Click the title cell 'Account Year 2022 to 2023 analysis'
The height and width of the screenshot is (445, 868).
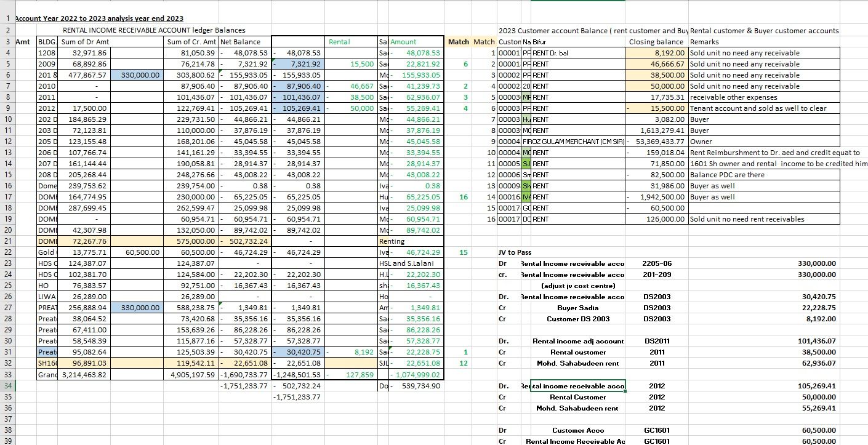coord(98,19)
